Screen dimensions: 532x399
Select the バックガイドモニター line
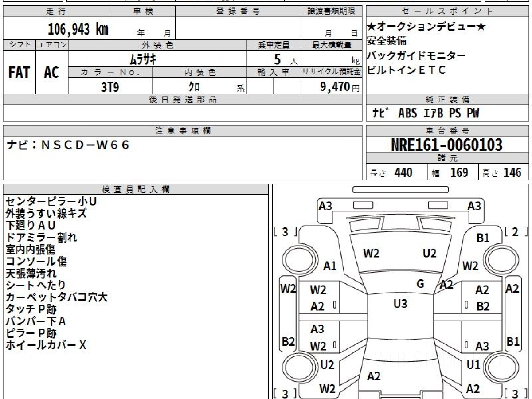click(416, 56)
